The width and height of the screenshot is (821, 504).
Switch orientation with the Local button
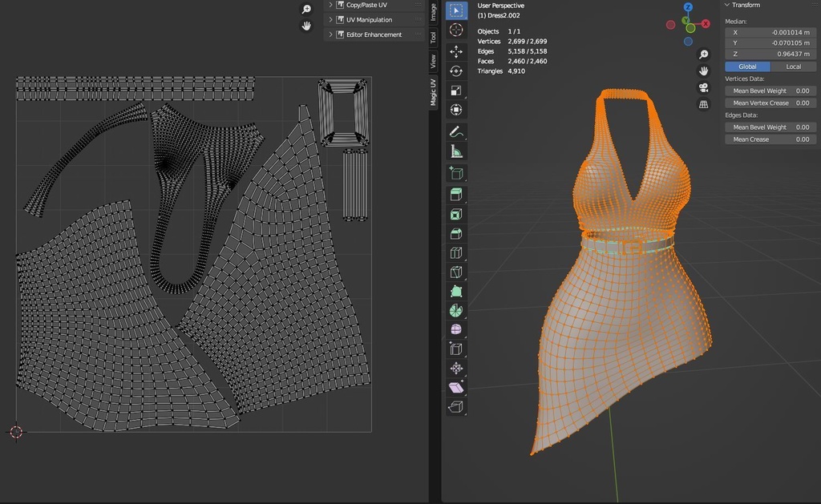point(794,67)
